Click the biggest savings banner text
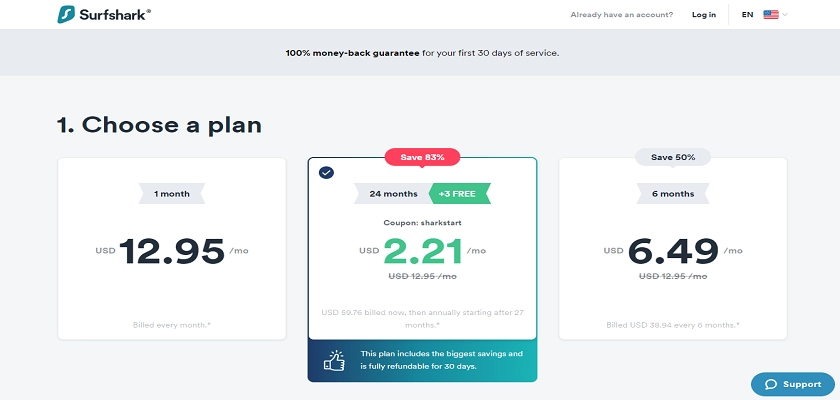Screen dimensions: 840x400 (441, 360)
